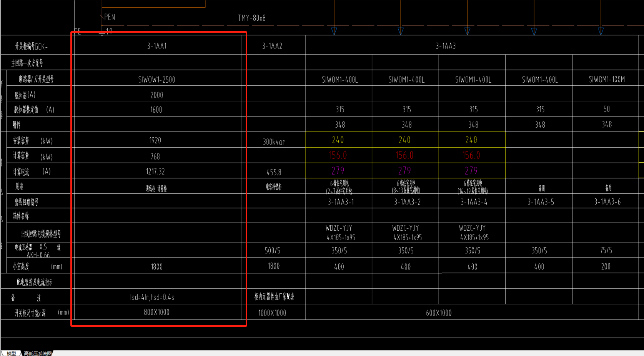The height and width of the screenshot is (356, 644).
Task: Click the 455.8 current value
Action: pos(274,172)
